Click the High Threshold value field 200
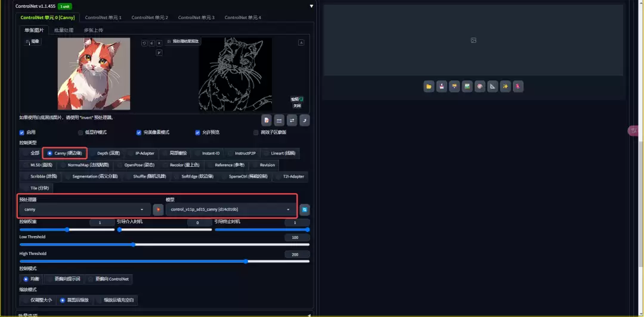This screenshot has width=644, height=317. (297, 254)
